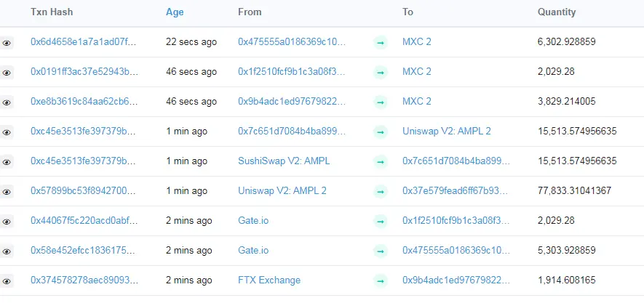Click the eye icon for transaction 0x6d4658e1a7a1ad07f
The image size is (644, 303).
pos(6,43)
